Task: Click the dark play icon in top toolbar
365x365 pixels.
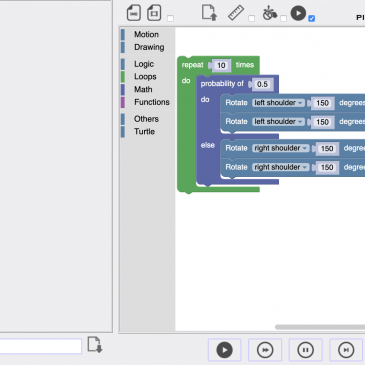Action: [x=298, y=13]
